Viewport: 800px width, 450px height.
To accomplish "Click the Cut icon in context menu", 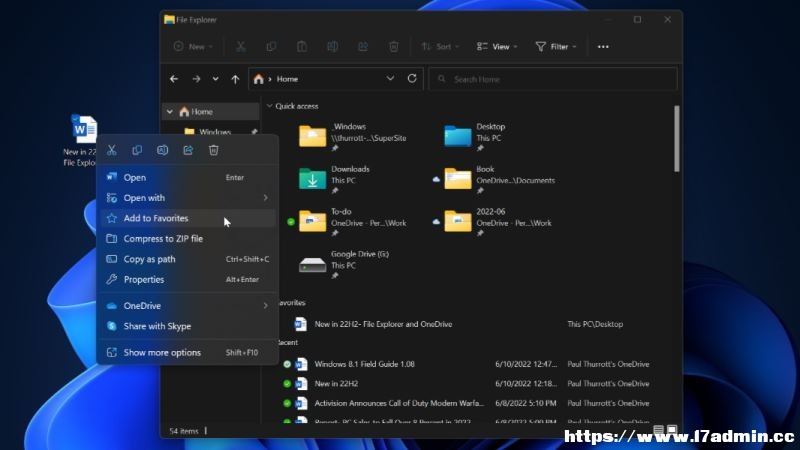I will coord(112,150).
